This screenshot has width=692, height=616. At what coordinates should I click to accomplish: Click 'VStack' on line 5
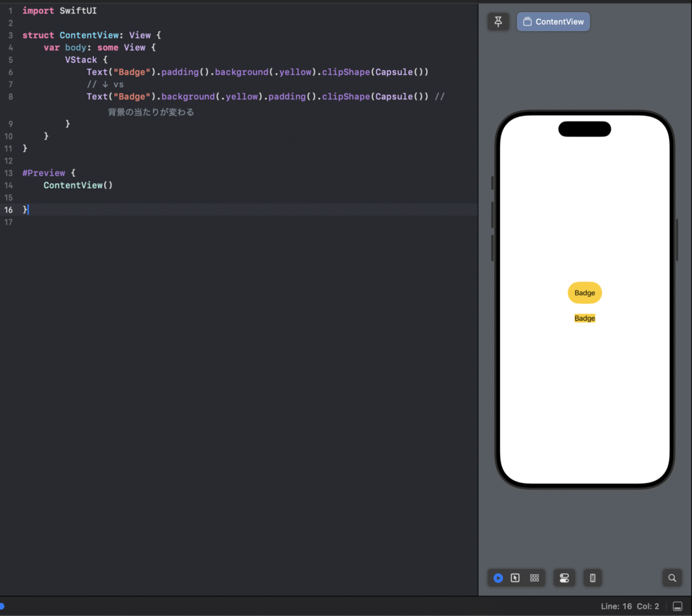(x=81, y=59)
